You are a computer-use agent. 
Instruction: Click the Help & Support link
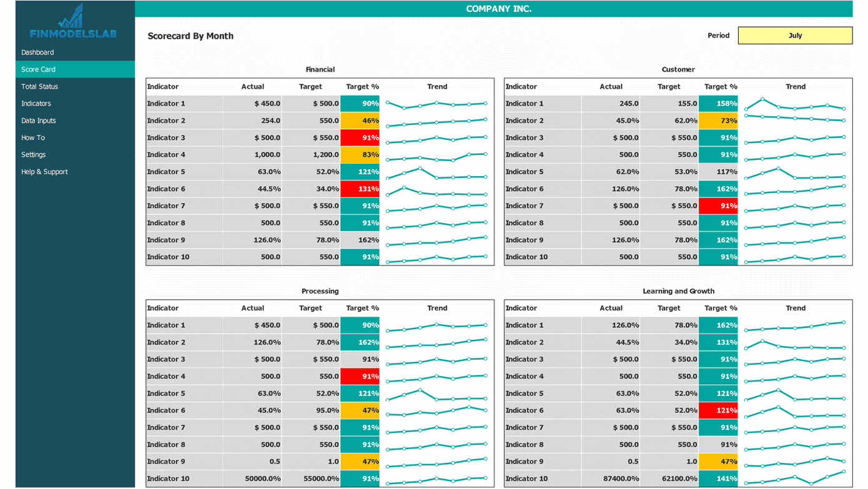44,172
